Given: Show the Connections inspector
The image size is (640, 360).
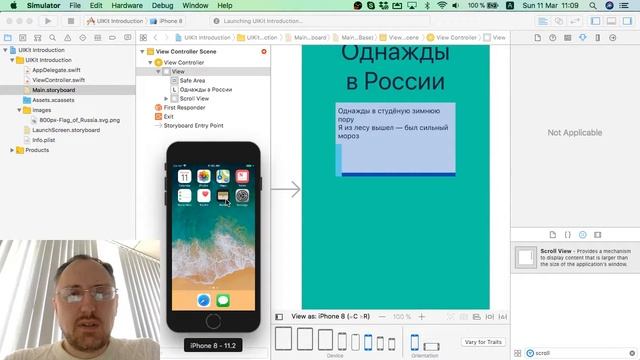Looking at the screenshot, I should click(x=613, y=38).
